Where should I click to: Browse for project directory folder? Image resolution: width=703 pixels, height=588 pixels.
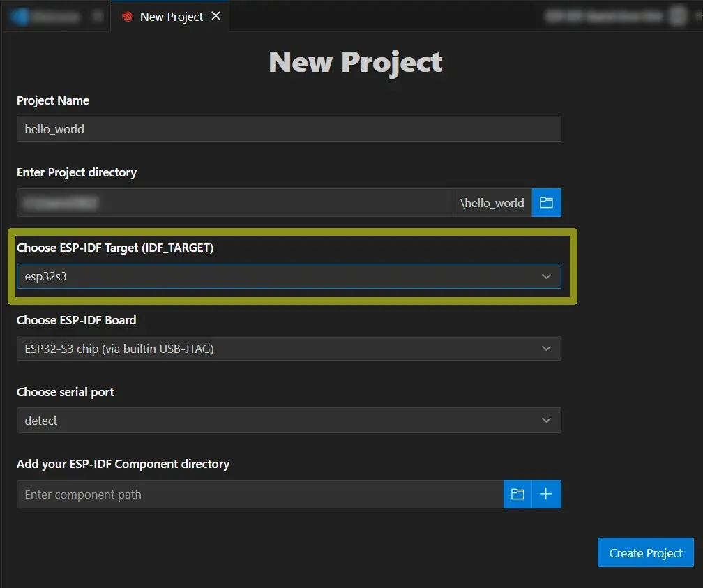point(546,202)
